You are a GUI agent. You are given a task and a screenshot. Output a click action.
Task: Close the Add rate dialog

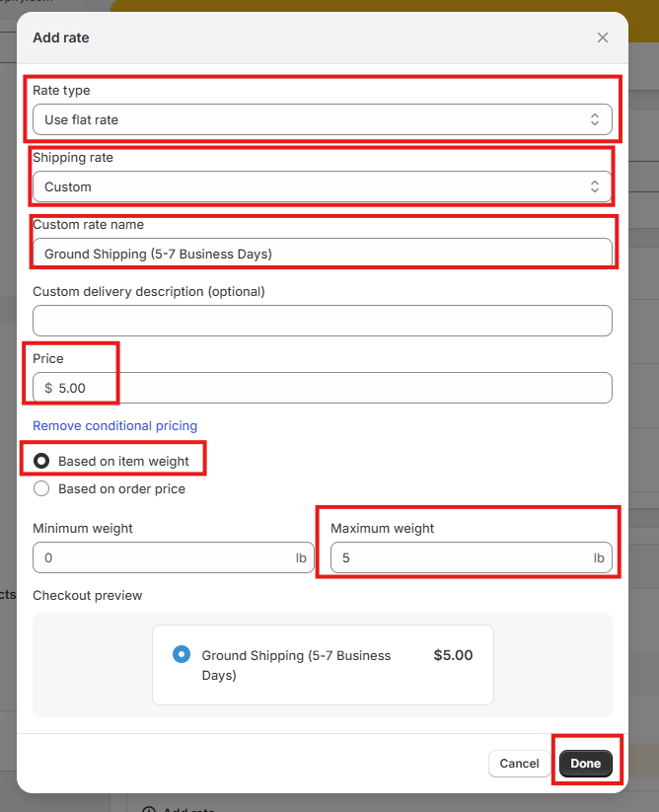point(602,37)
